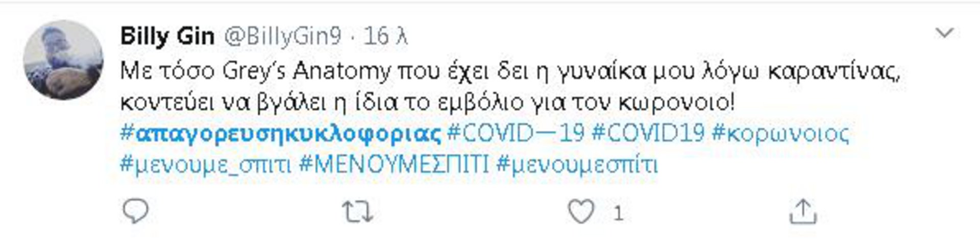Open the Billy Gin profile picture
Viewport: 980px width, 240px height.
(64, 60)
